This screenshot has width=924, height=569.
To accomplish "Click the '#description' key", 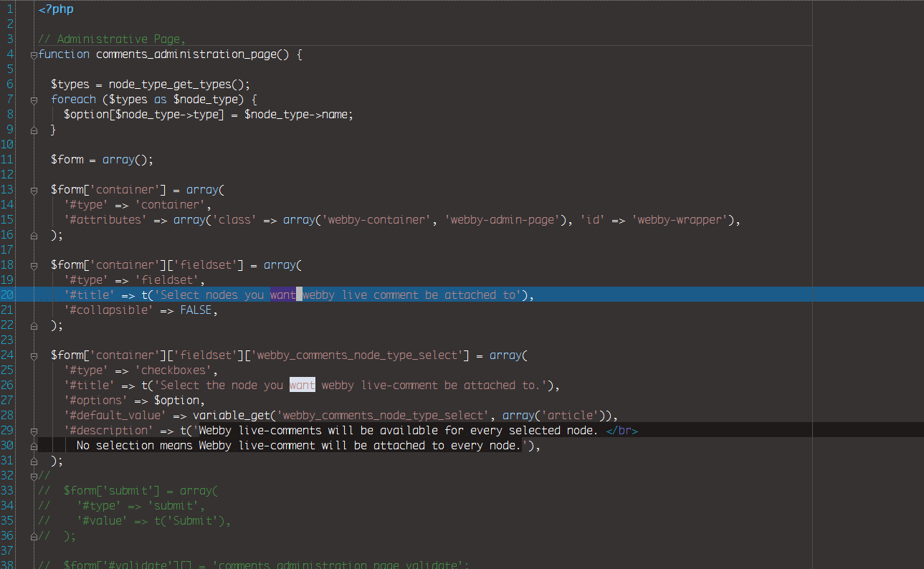I will [x=109, y=431].
